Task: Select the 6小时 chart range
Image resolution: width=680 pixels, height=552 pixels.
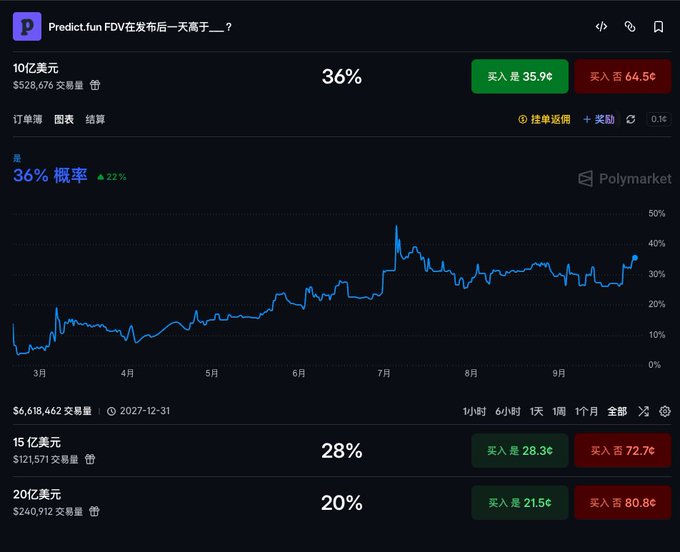Action: 508,411
